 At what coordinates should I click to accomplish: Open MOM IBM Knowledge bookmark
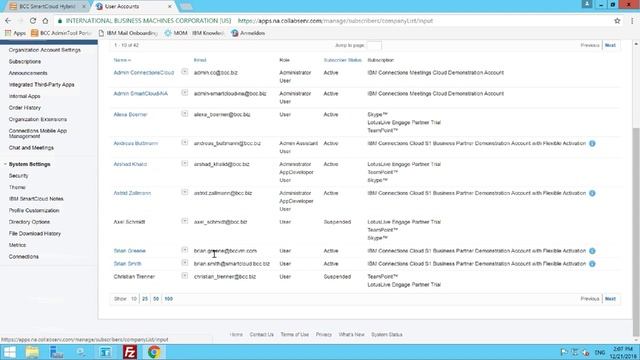[194, 33]
